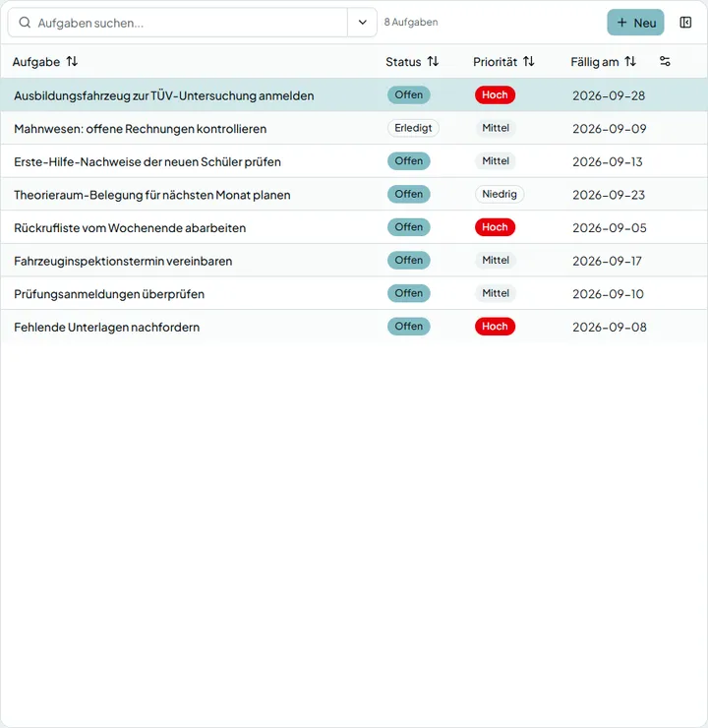Click due date 2026-09-23
Viewport: 708px width, 728px height.
[x=609, y=195]
